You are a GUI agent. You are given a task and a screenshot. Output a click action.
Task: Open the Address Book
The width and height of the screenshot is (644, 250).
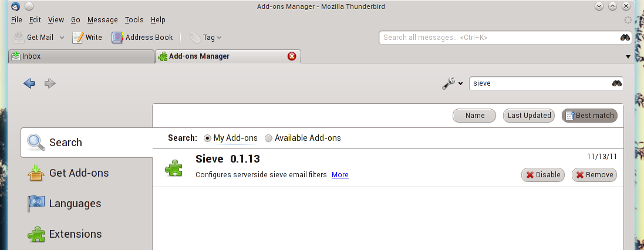point(142,38)
